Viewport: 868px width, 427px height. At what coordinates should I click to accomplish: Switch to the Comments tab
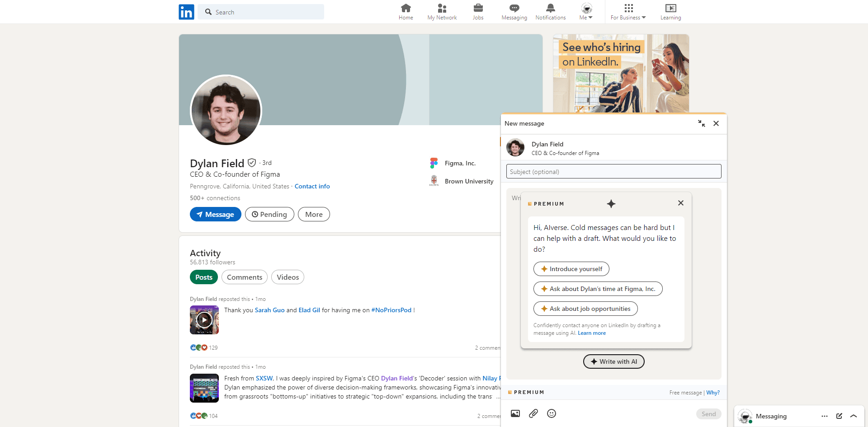tap(244, 277)
